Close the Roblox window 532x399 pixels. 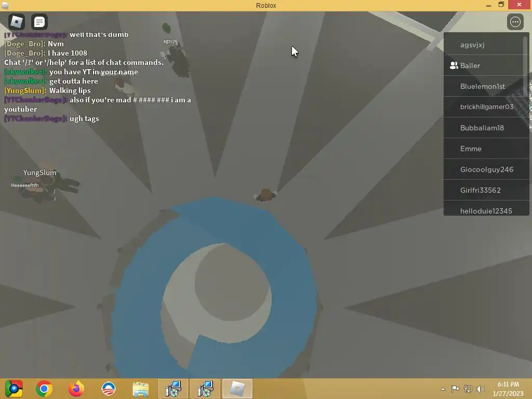click(x=520, y=5)
